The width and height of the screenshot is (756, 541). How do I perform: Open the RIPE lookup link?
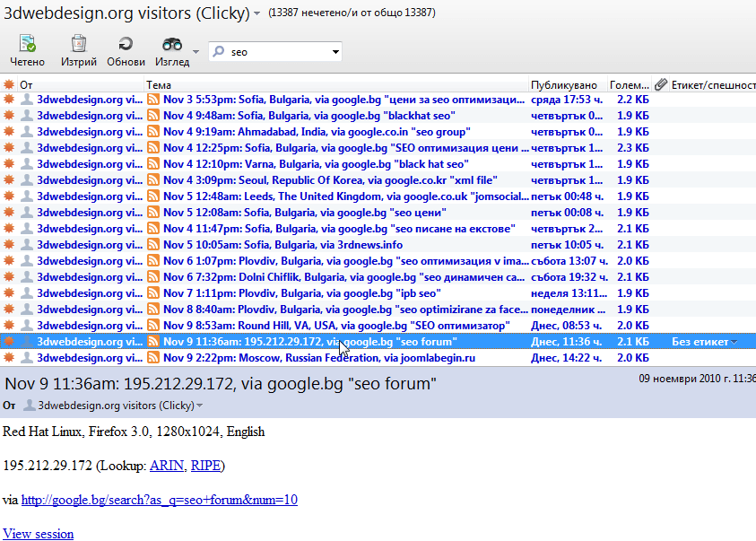(205, 466)
